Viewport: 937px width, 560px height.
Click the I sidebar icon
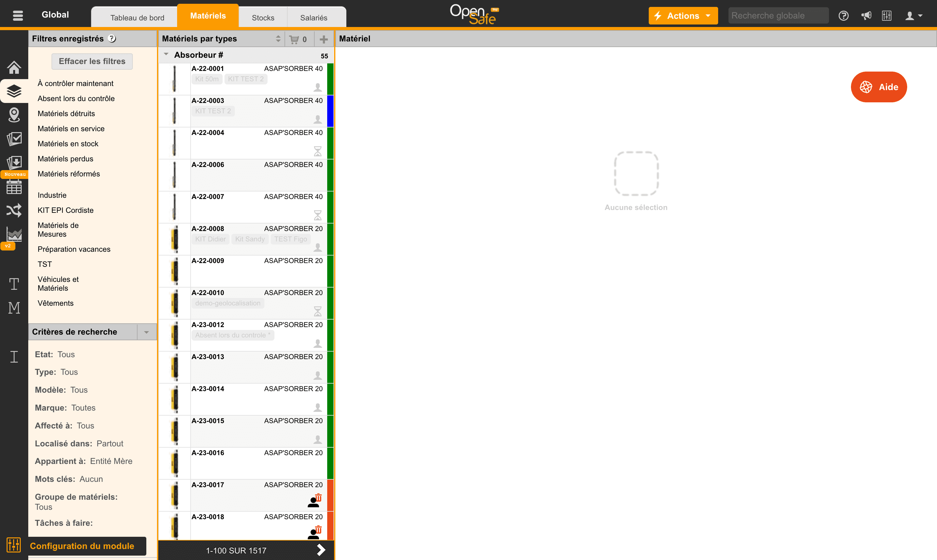(14, 357)
